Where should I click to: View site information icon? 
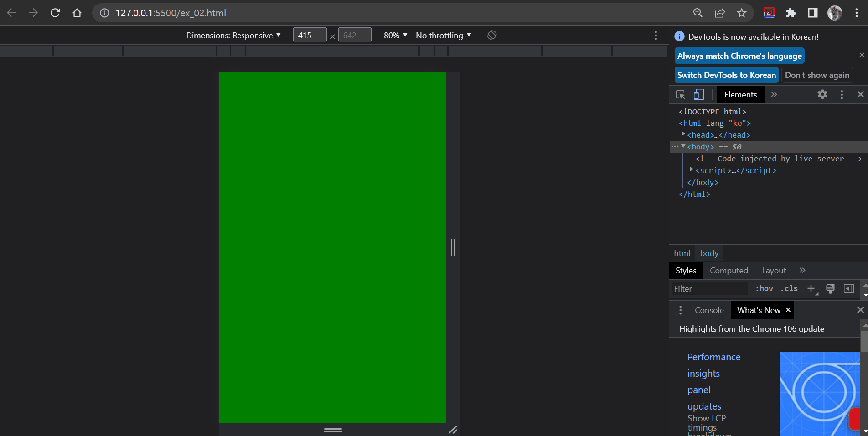pos(104,13)
